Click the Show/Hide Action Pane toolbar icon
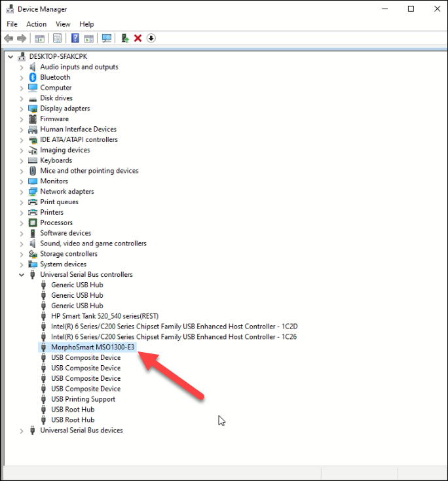The width and height of the screenshot is (448, 481). 89,39
